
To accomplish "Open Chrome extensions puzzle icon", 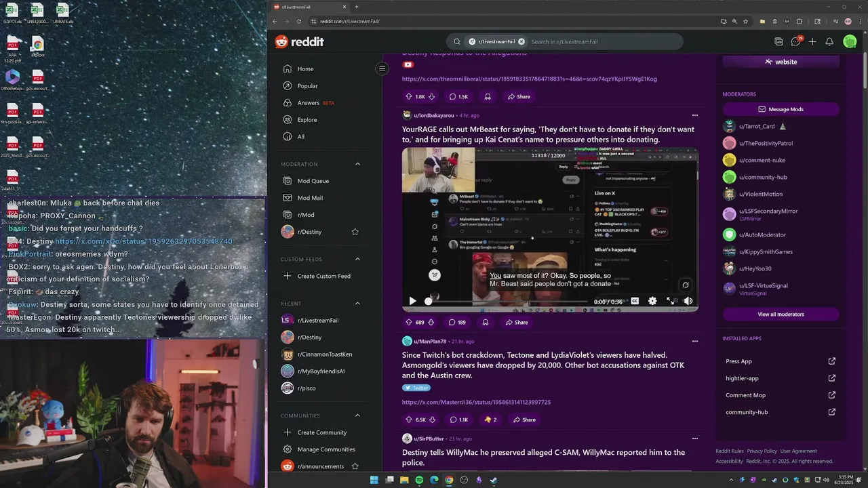I will click(x=800, y=21).
